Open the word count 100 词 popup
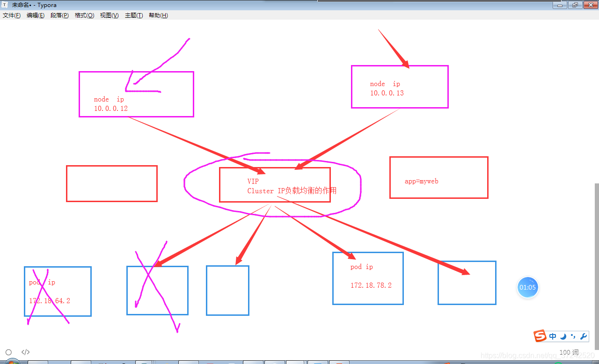 click(x=569, y=352)
